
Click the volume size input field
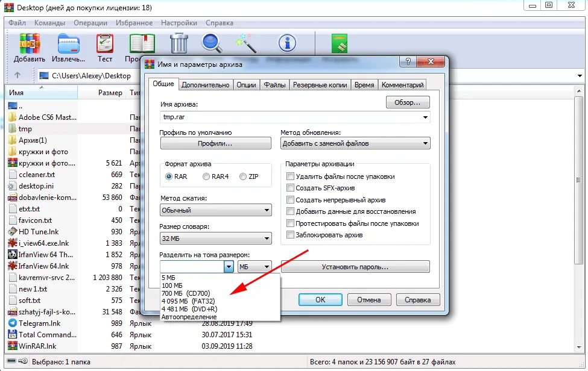(192, 267)
